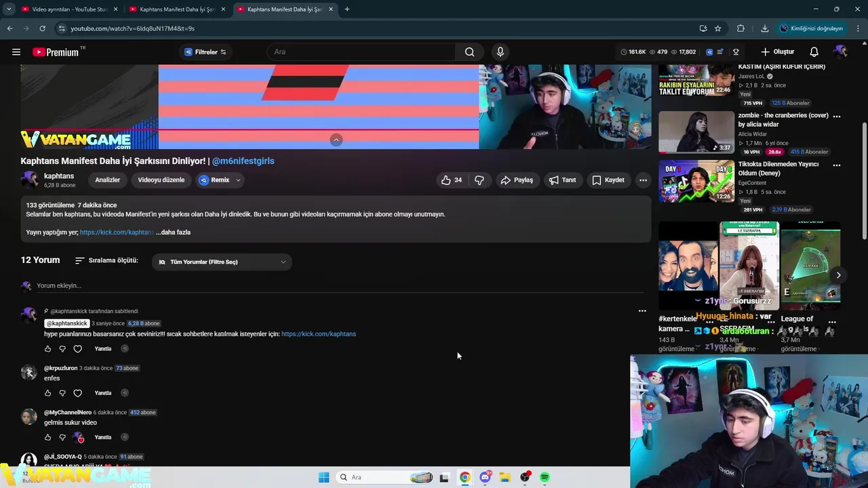Expand description with ...daha fazla
This screenshot has width=868, height=488.
click(x=173, y=232)
